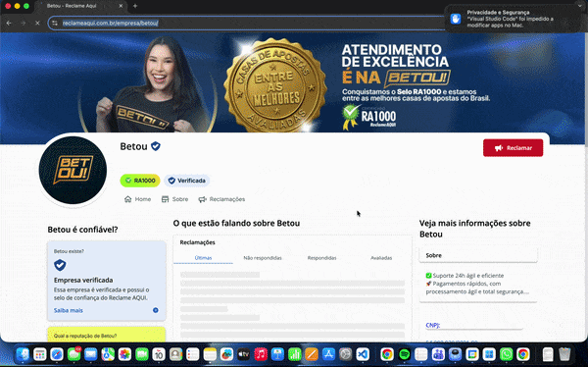This screenshot has width=588, height=367.
Task: Switch to the Respondidas tab
Action: pos(321,258)
